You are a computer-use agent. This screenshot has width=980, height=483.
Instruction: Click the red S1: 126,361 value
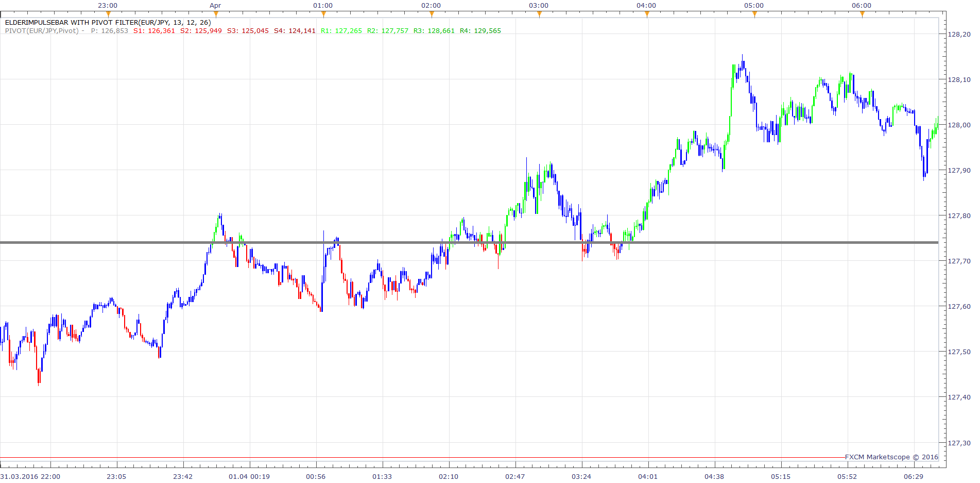pos(154,31)
